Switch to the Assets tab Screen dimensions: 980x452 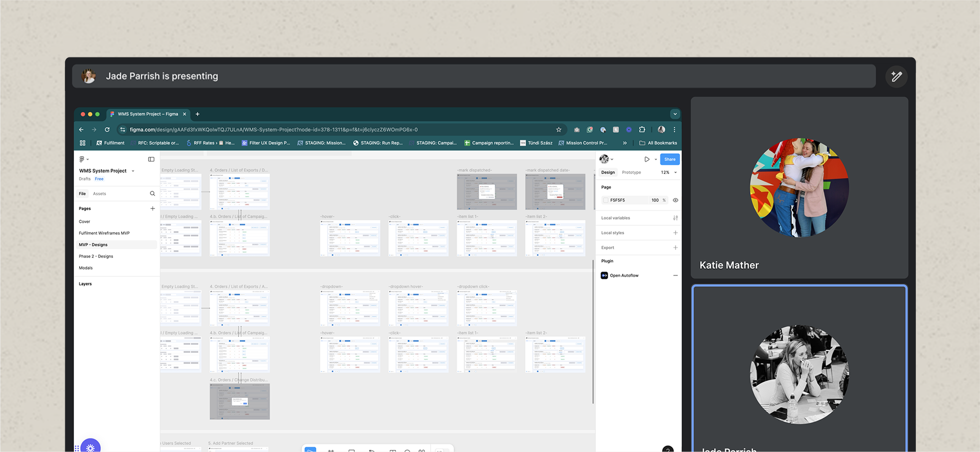pos(99,193)
